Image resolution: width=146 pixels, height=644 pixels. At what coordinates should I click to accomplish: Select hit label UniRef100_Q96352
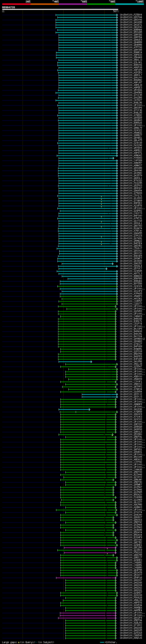[x=131, y=263]
